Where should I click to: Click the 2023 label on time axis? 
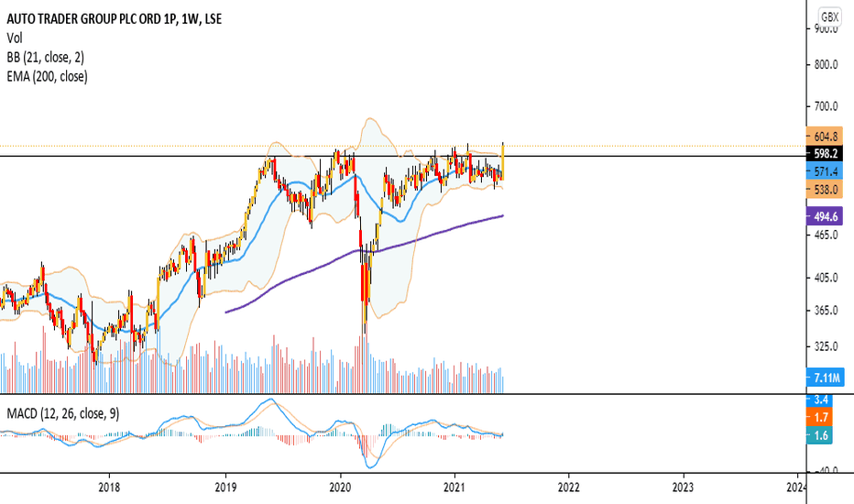tap(683, 488)
